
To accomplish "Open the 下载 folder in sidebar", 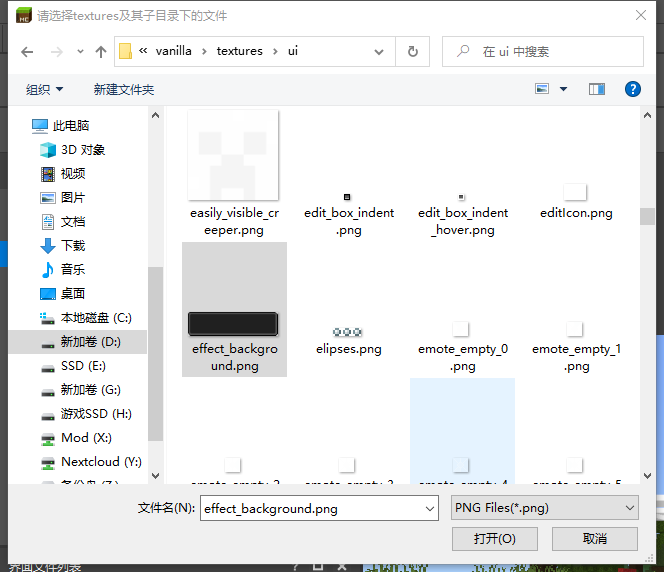I will (x=72, y=246).
